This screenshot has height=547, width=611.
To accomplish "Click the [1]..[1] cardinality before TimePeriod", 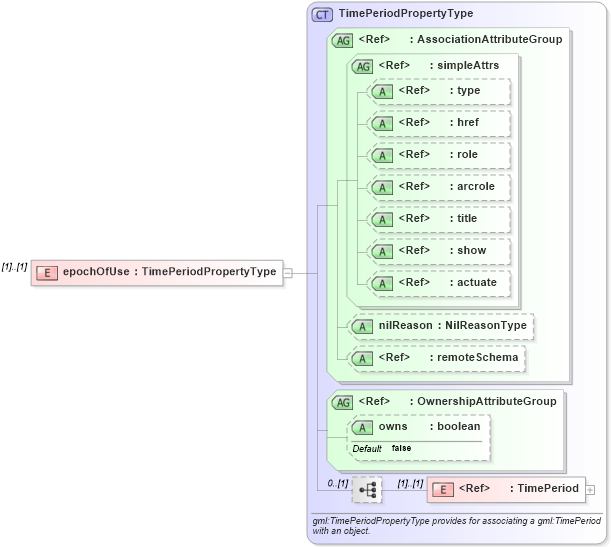I will pos(410,483).
